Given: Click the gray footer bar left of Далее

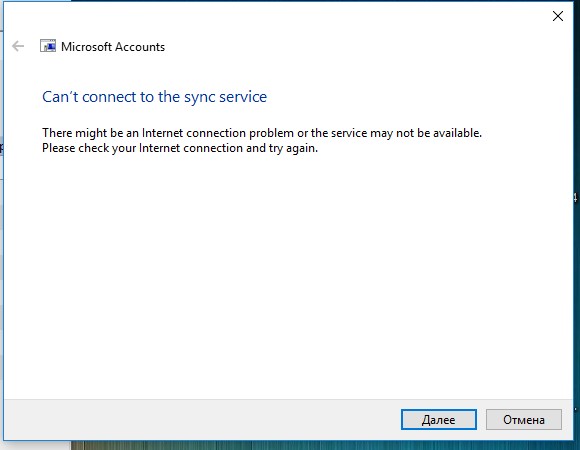Looking at the screenshot, I should coord(202,420).
